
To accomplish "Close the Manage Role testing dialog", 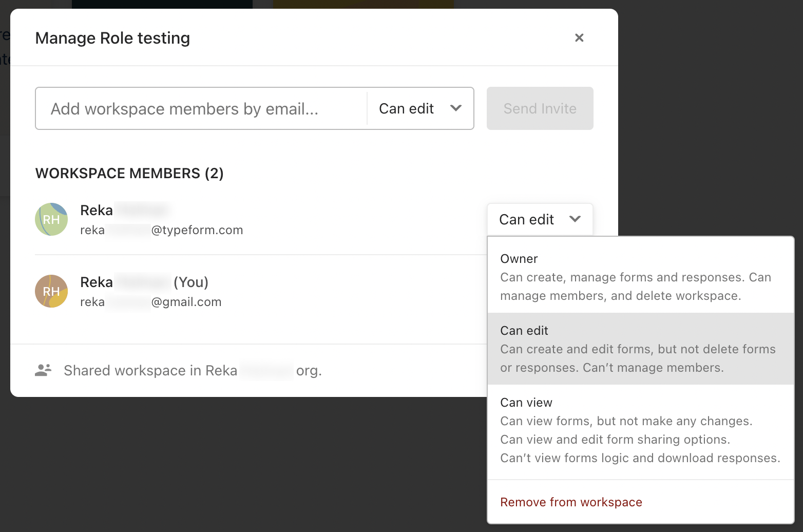I will tap(579, 37).
